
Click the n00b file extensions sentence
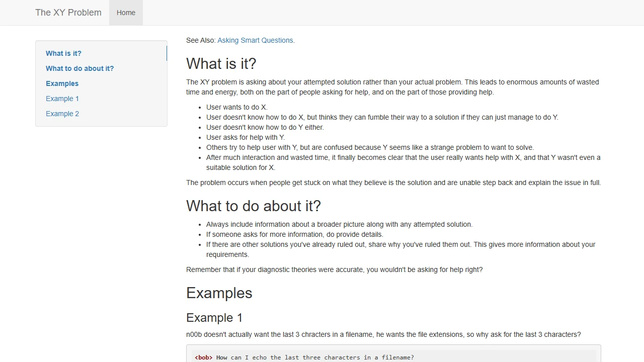click(x=383, y=334)
